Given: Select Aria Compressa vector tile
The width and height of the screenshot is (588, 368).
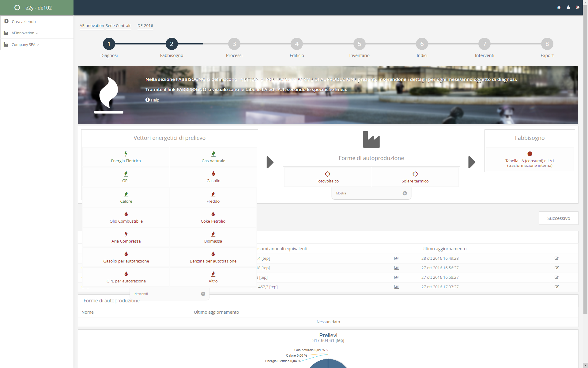Looking at the screenshot, I should [x=126, y=237].
